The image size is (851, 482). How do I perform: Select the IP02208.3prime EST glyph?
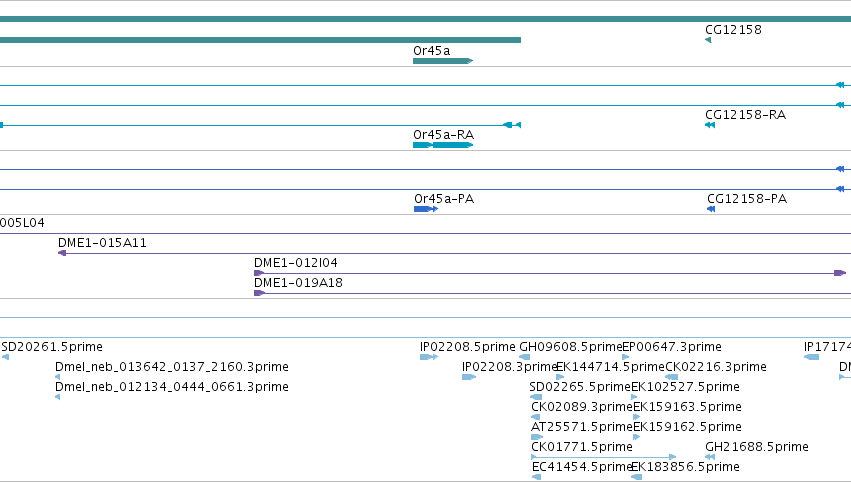469,377
